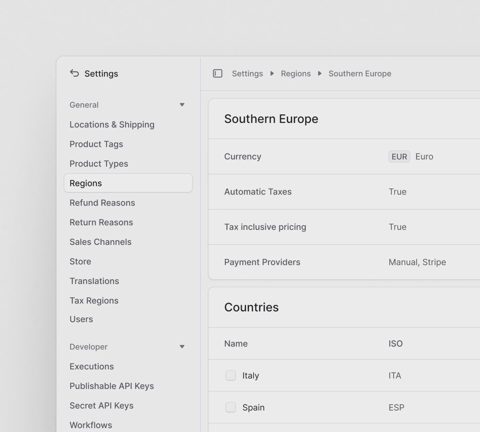Open Refund Reasons settings

(102, 203)
